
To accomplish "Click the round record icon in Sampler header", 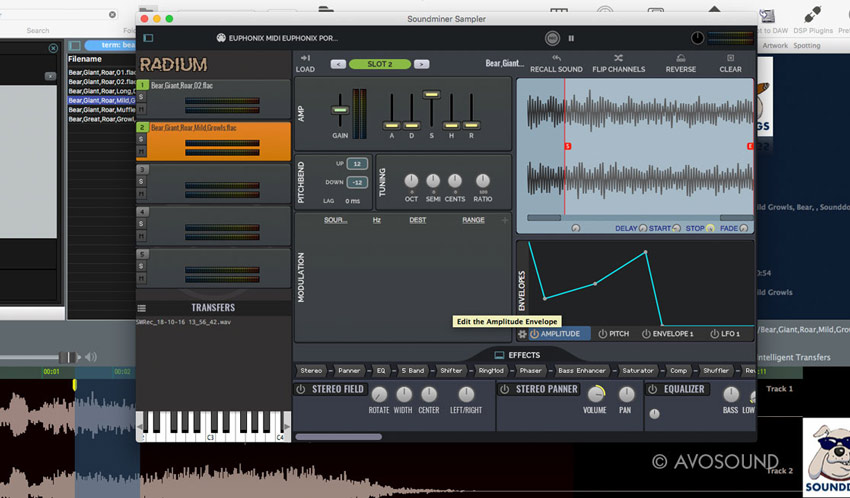I will click(x=552, y=38).
